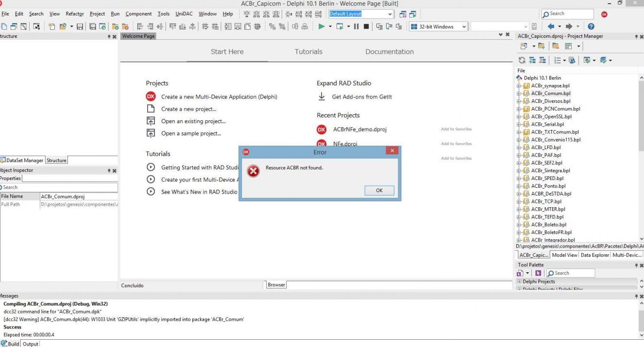This screenshot has width=644, height=347.
Task: Switch to the Documentation tab
Action: point(390,51)
